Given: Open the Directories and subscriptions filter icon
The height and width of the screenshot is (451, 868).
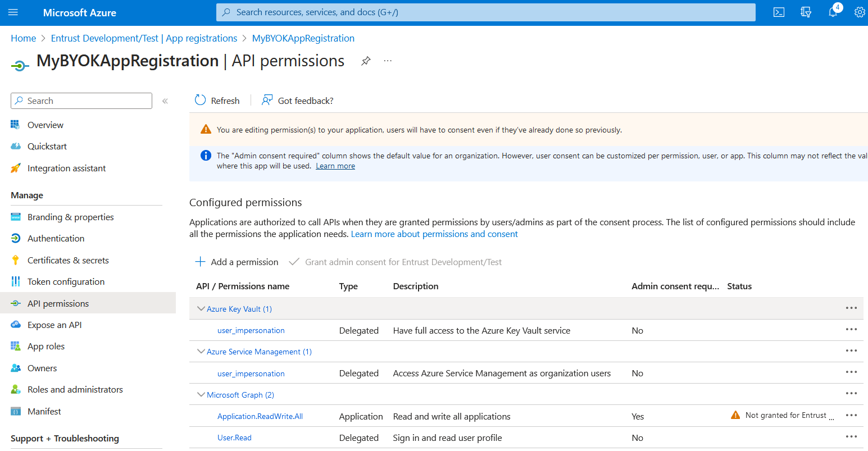Looking at the screenshot, I should [806, 12].
